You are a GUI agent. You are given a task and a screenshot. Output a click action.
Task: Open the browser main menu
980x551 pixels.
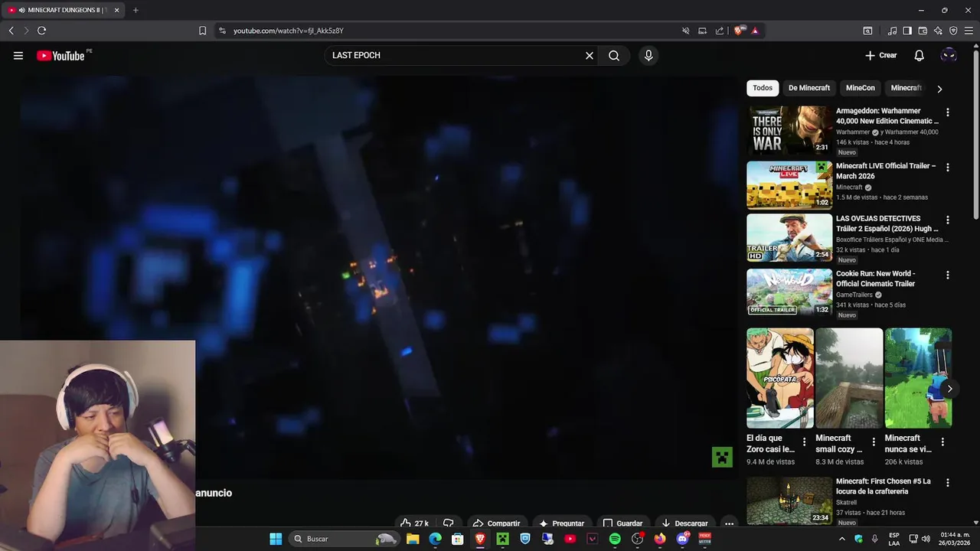969,31
